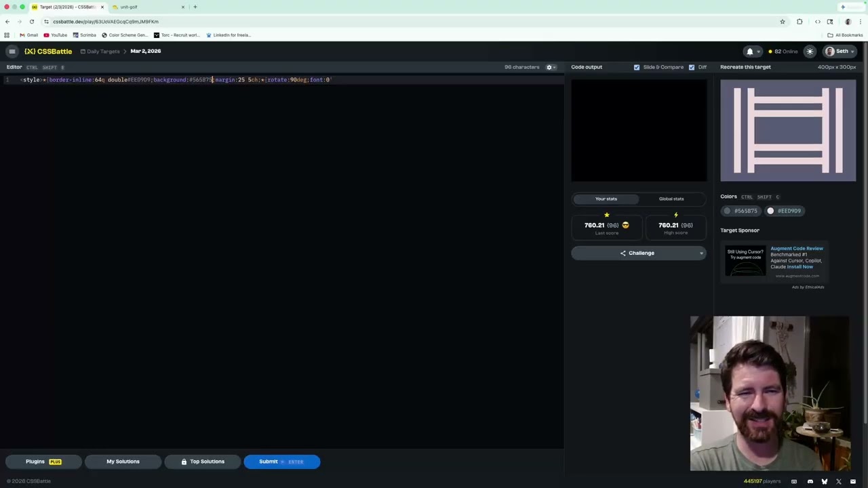
Task: Click the Last score 760.21 card
Action: pos(606,226)
